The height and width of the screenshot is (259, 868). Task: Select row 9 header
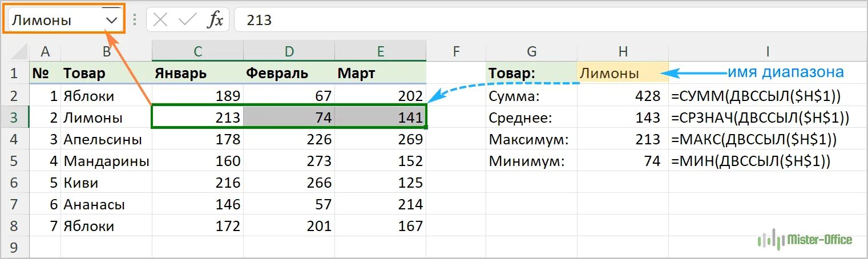pyautogui.click(x=15, y=248)
